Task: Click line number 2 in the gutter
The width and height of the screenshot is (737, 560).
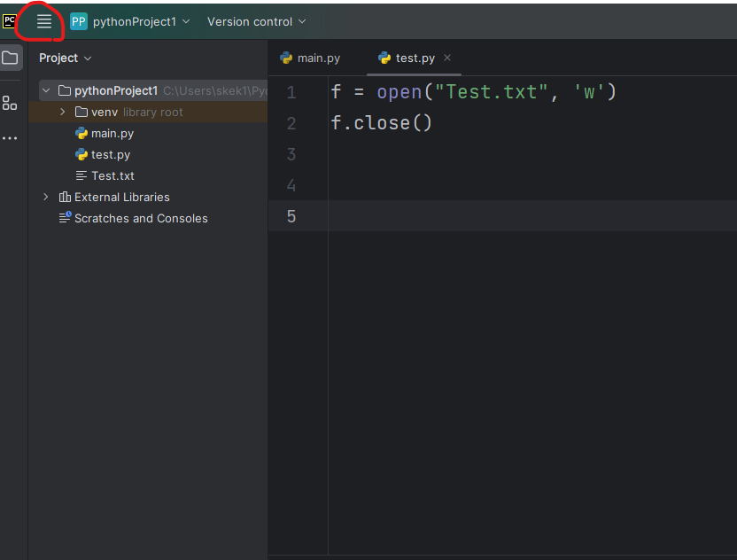Action: pos(291,123)
